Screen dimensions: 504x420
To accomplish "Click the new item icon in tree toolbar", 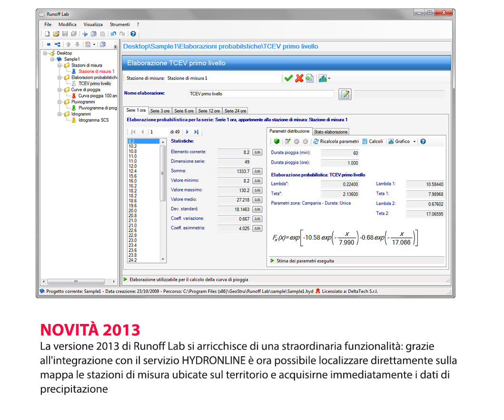I will 88,44.
